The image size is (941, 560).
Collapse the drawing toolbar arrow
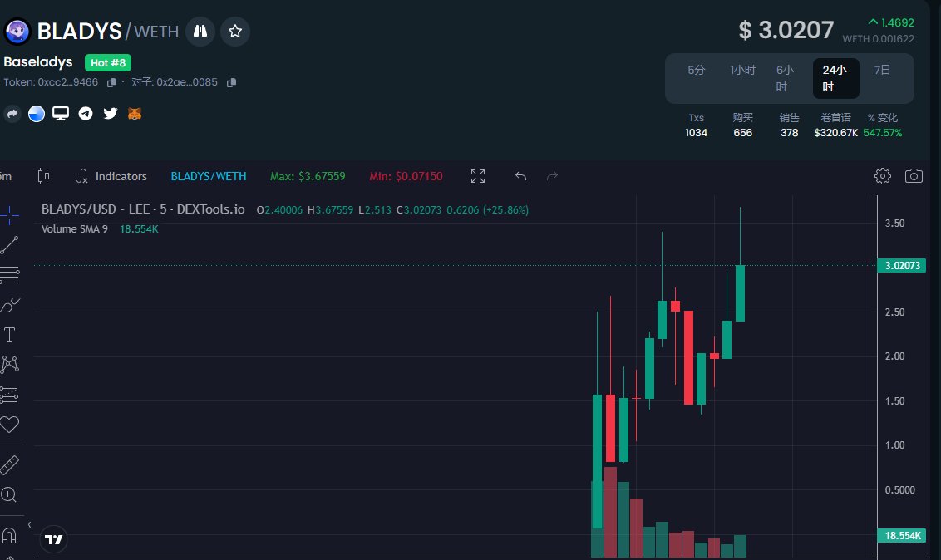pyautogui.click(x=29, y=524)
